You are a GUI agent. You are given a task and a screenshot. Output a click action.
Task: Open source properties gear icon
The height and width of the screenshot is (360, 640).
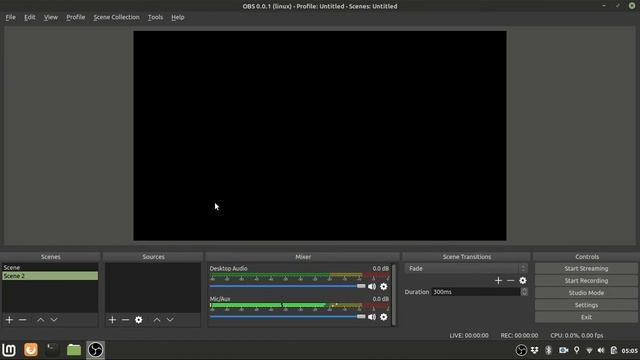(139, 320)
